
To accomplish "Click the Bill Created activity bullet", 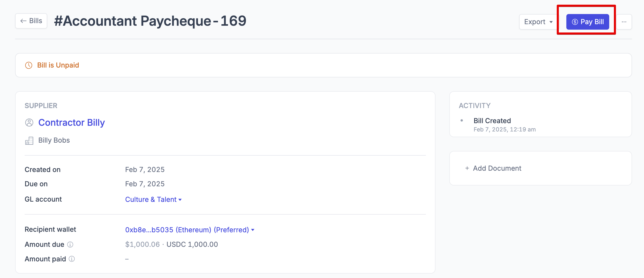I will click(462, 121).
